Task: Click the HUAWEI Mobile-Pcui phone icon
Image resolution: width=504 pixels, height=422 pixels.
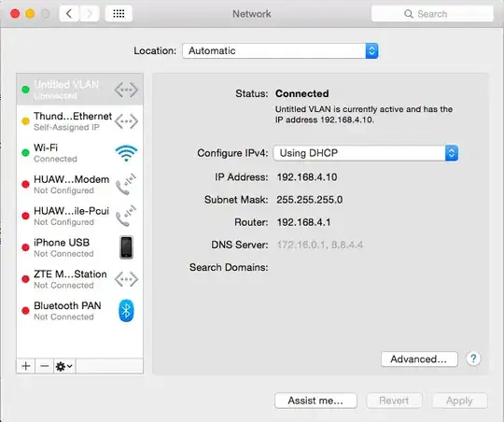Action: point(126,216)
